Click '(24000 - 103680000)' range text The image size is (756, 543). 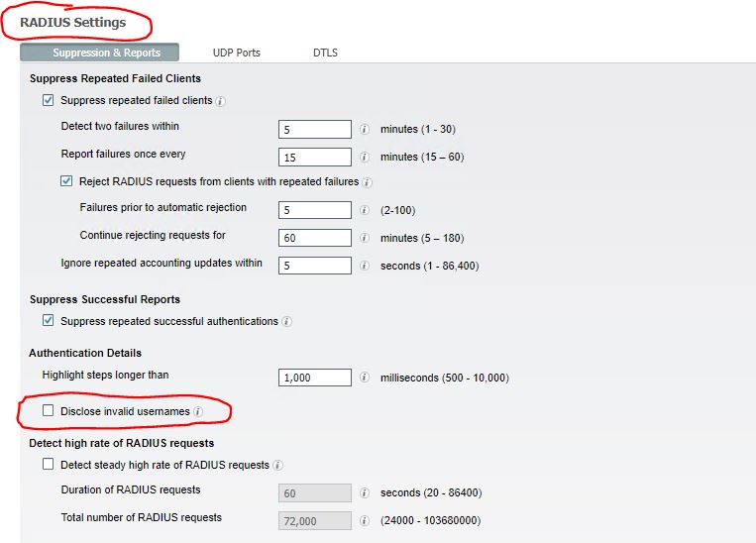[431, 521]
